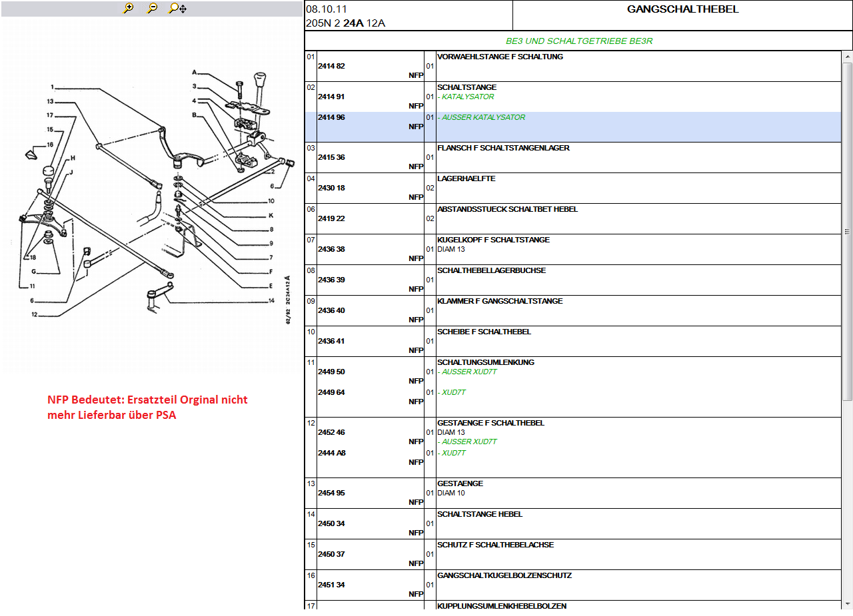The width and height of the screenshot is (853, 616).
Task: Click the zoom out magnifier icon
Action: click(153, 8)
